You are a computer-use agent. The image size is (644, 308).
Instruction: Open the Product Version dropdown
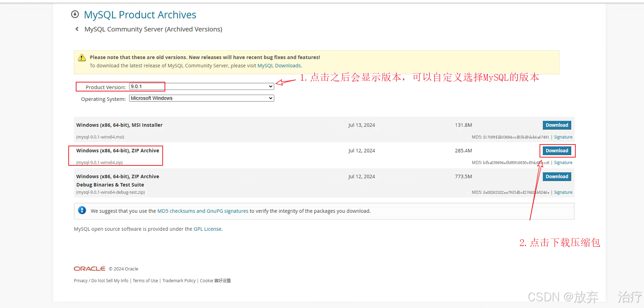point(201,86)
